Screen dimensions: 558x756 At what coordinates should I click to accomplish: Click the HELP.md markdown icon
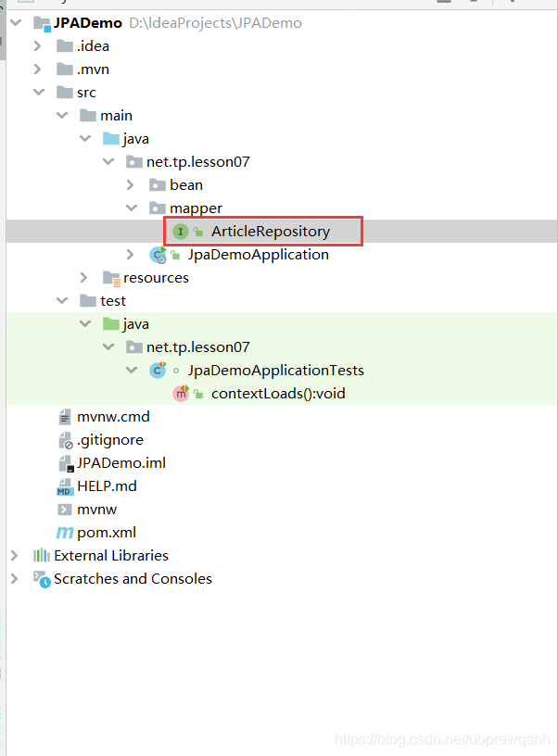pos(65,486)
